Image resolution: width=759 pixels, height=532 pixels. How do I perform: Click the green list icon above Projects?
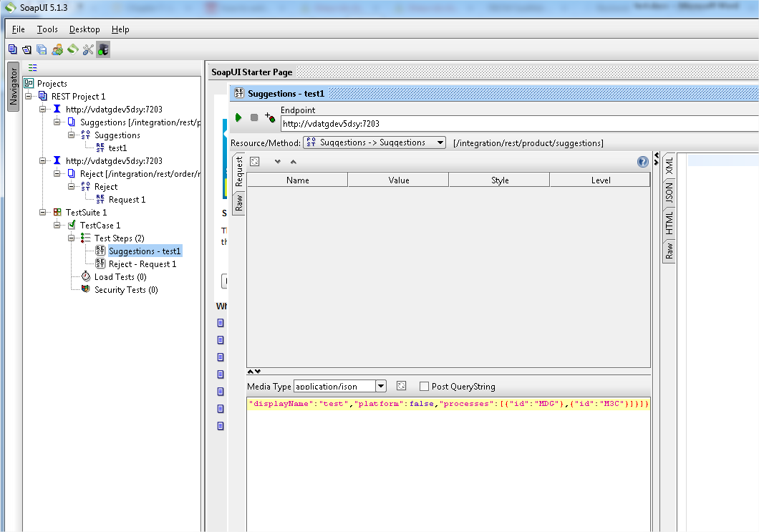tap(32, 68)
